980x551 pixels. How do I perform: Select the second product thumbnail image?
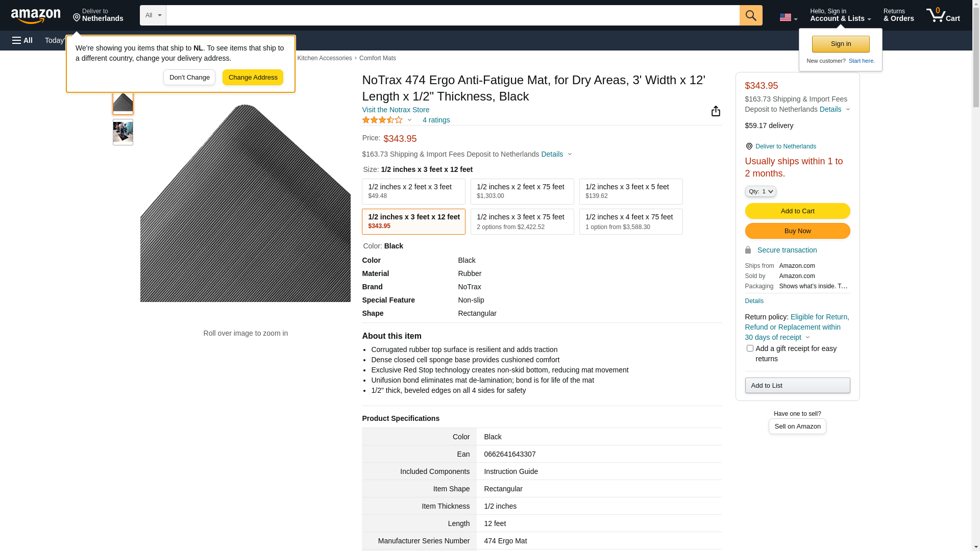click(x=123, y=132)
